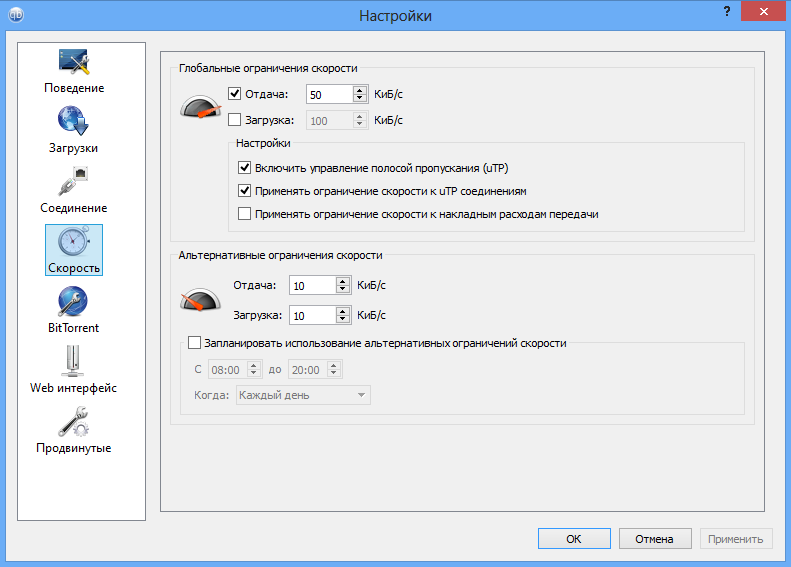Select the Поведение label in sidebar
This screenshot has width=791, height=567.
(74, 88)
